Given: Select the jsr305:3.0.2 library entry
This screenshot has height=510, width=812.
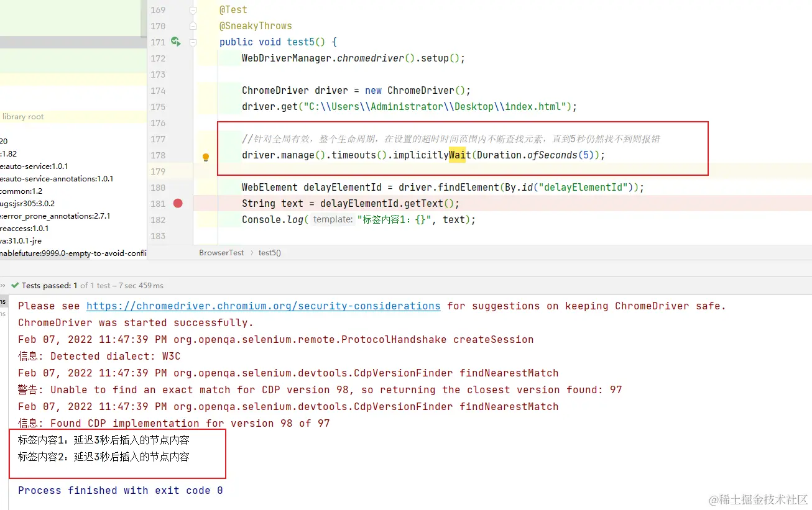Looking at the screenshot, I should click(27, 204).
